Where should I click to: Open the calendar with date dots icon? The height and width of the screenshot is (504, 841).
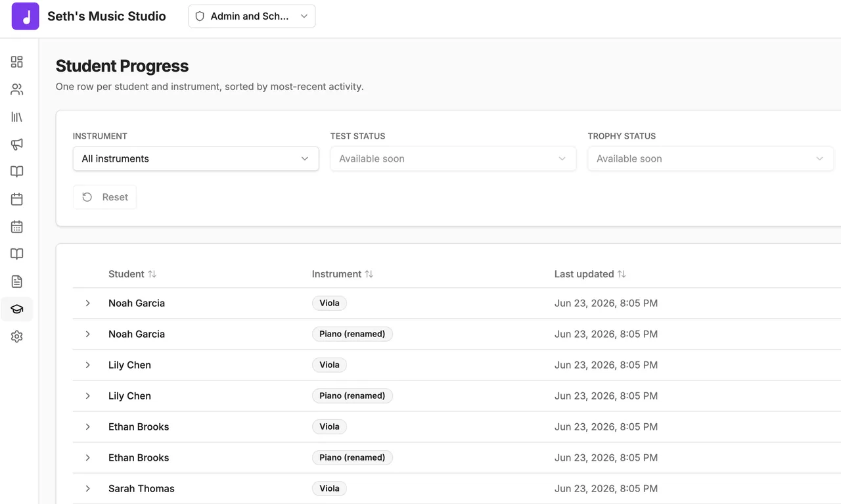click(x=17, y=227)
